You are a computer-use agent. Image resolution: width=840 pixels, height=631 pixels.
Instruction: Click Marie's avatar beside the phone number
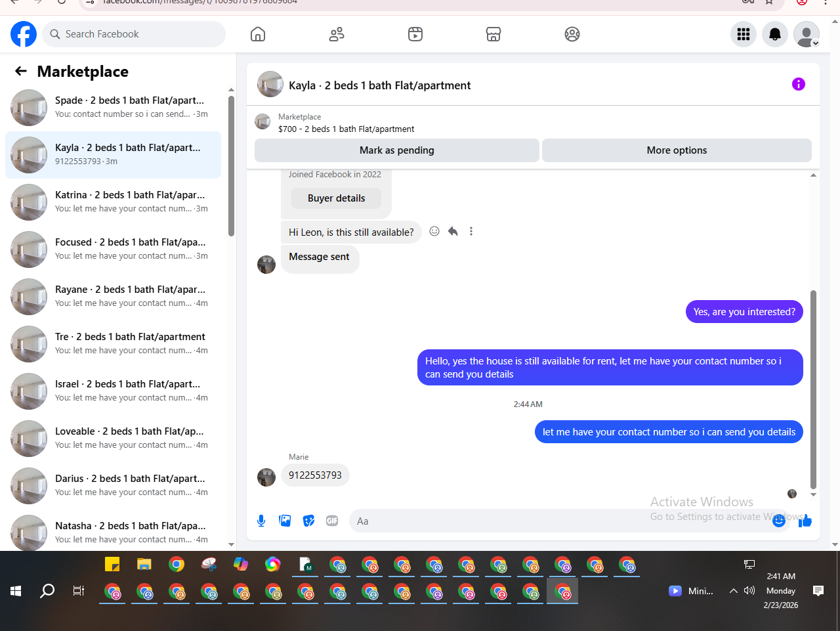(x=266, y=477)
